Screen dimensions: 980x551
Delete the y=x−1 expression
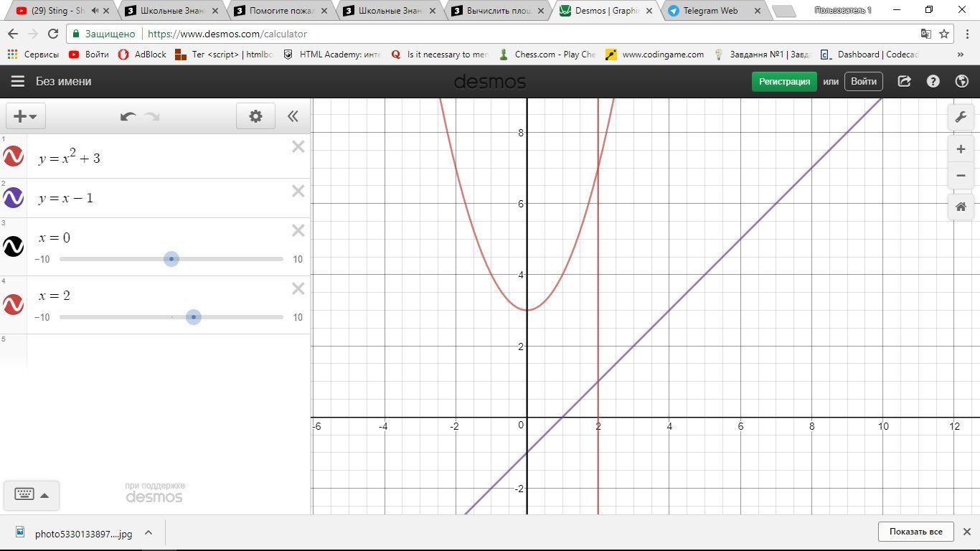[x=298, y=191]
